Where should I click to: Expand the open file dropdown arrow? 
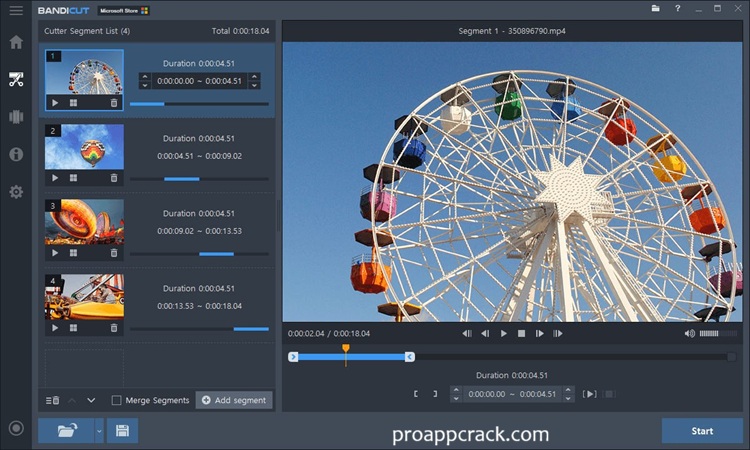click(99, 431)
